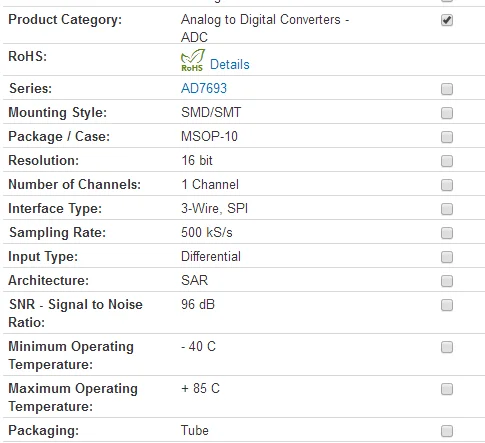The image size is (485, 443).
Task: Click the '500 kS/s' sampling rate value
Action: pos(207,232)
